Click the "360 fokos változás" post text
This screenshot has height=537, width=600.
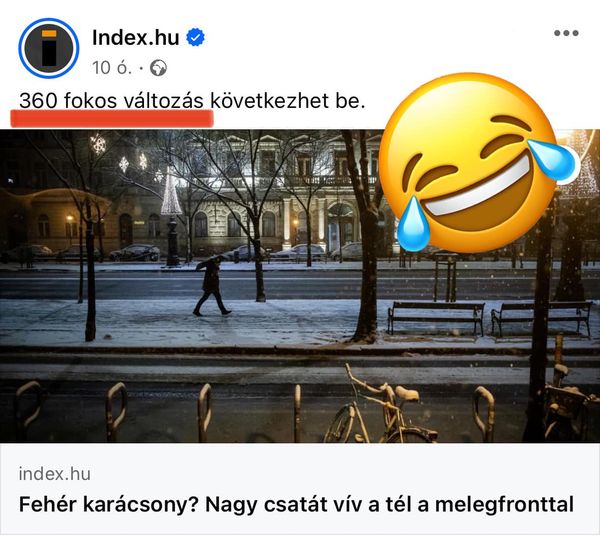pyautogui.click(x=111, y=101)
